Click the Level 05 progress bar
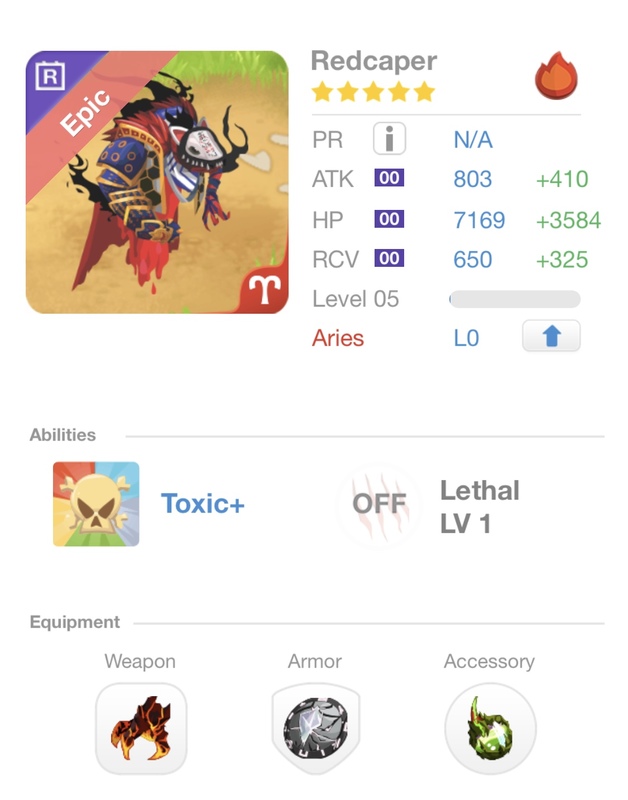Image resolution: width=628 pixels, height=800 pixels. tap(514, 299)
